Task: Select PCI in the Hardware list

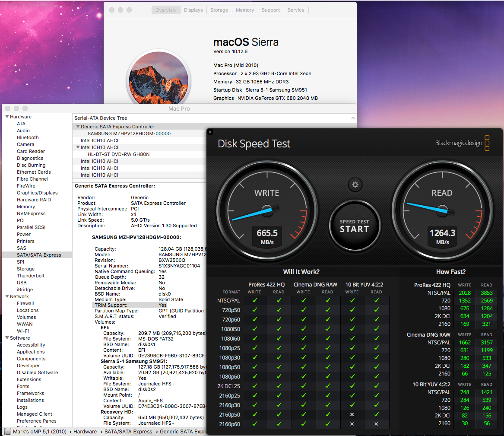Action: point(21,220)
